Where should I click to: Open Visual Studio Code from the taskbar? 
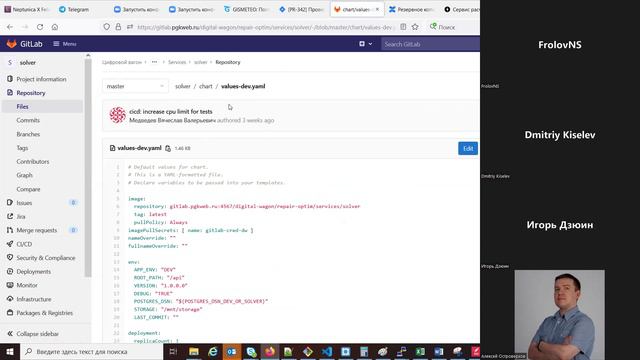[327, 351]
